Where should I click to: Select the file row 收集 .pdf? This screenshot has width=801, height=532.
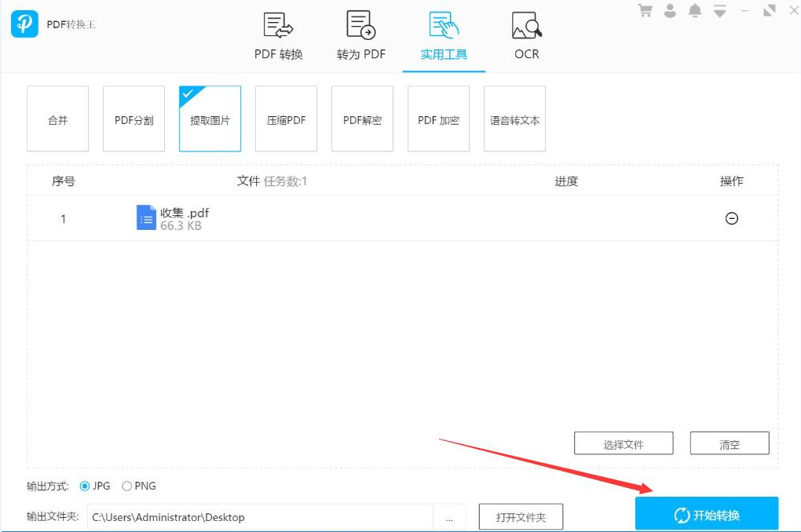point(403,218)
